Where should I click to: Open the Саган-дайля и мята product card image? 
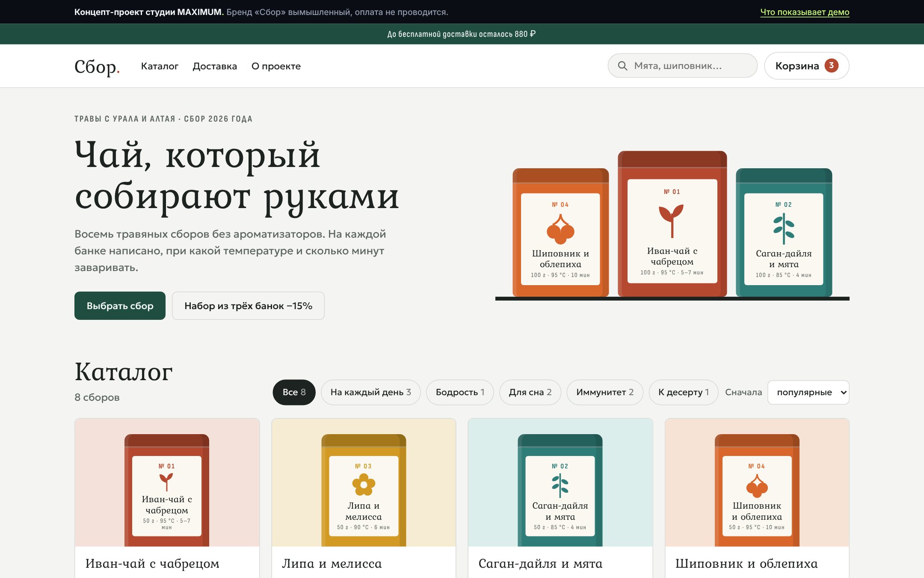560,483
